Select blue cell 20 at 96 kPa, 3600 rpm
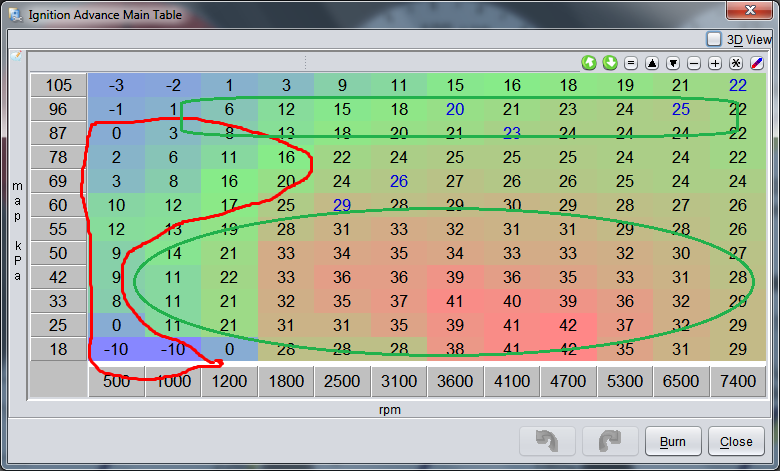Image resolution: width=780 pixels, height=471 pixels. 455,109
